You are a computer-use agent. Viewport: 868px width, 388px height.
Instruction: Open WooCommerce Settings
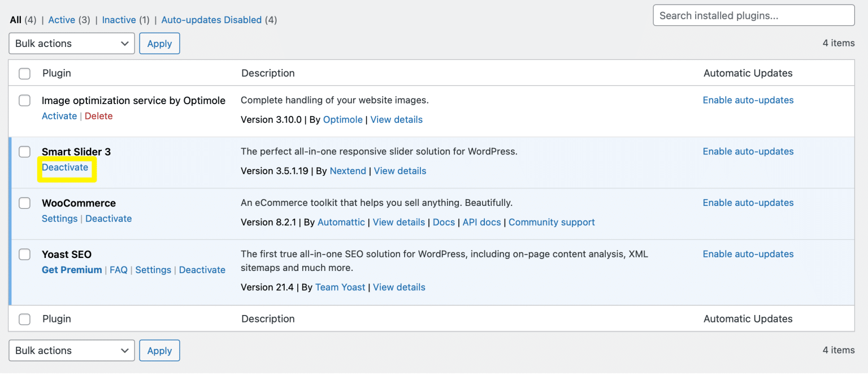pos(59,218)
